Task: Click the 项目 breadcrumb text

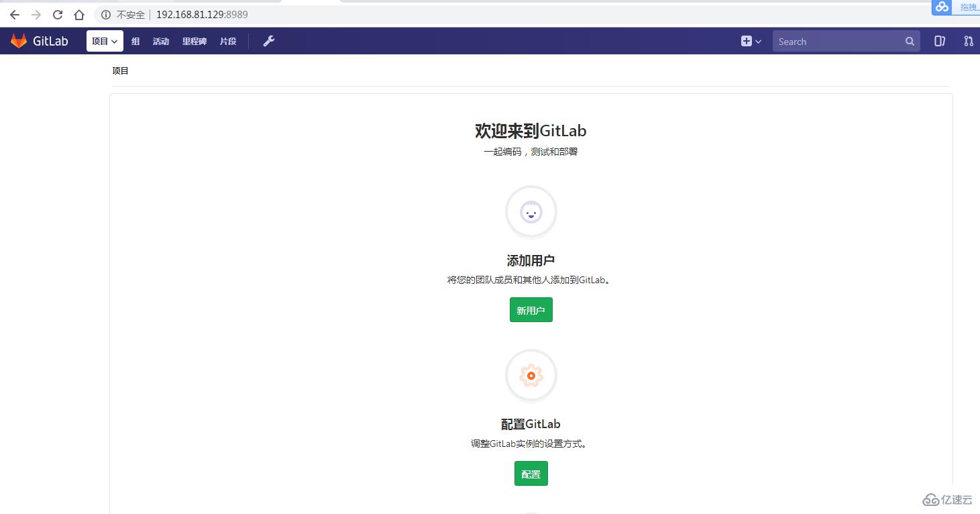Action: pyautogui.click(x=120, y=70)
